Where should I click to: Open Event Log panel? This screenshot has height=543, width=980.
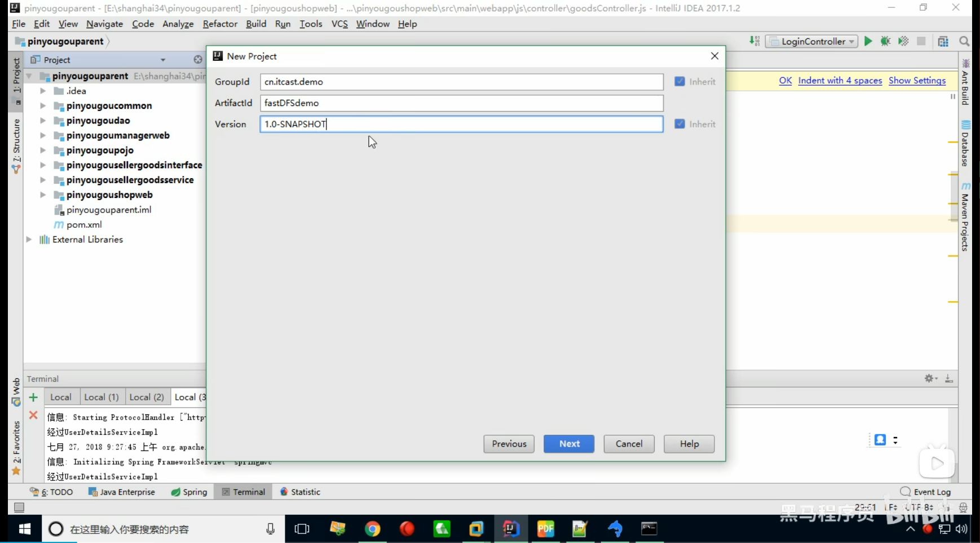tap(925, 492)
